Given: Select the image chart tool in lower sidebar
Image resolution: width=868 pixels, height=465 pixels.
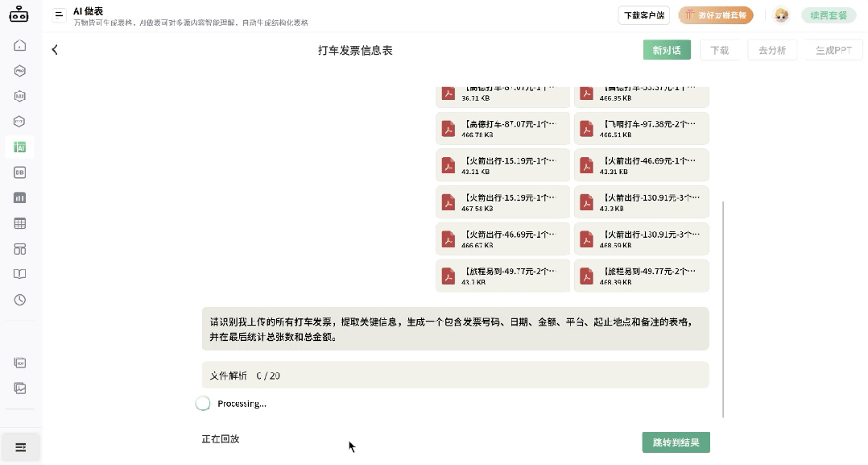Looking at the screenshot, I should 19,388.
